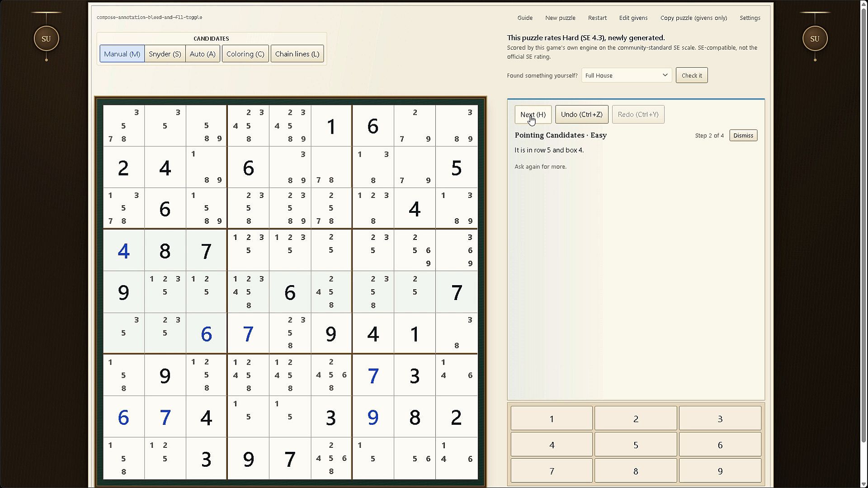Dismiss the Pointing Candidates hint
868x488 pixels.
[743, 136]
